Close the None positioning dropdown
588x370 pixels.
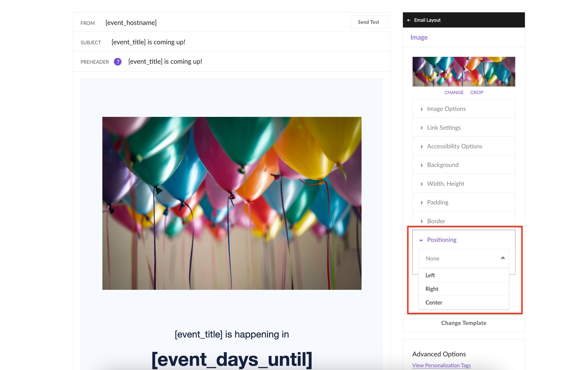pos(464,258)
